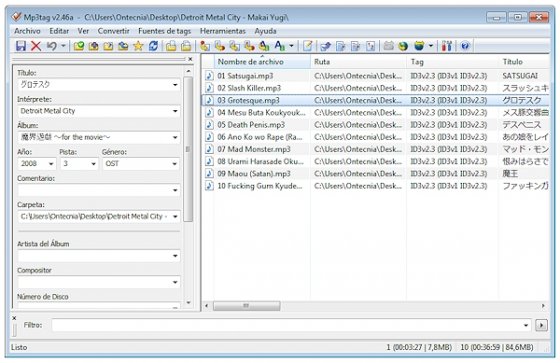Click the tag sources globe with bowl icon
Screen dimensions: 560x363
tap(419, 46)
